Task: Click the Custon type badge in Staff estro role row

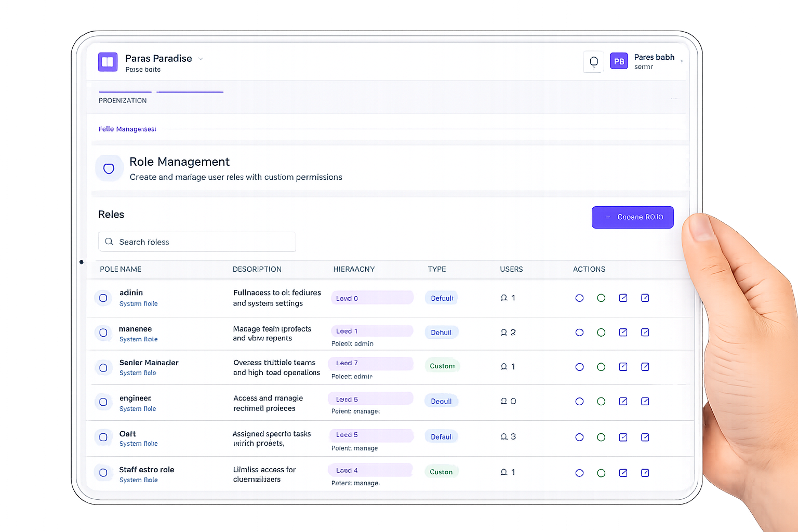Action: coord(441,472)
